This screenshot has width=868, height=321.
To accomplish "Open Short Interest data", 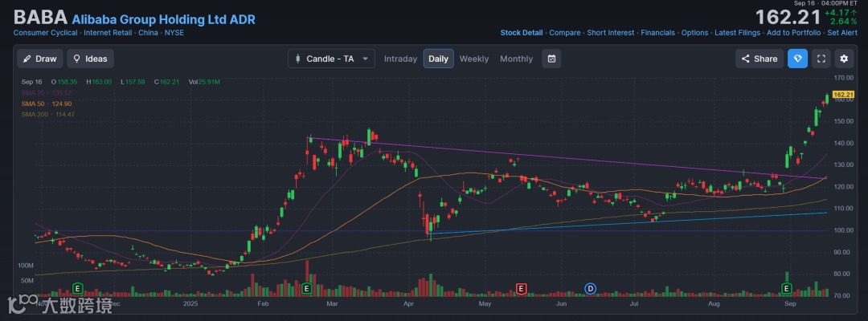I will point(611,33).
